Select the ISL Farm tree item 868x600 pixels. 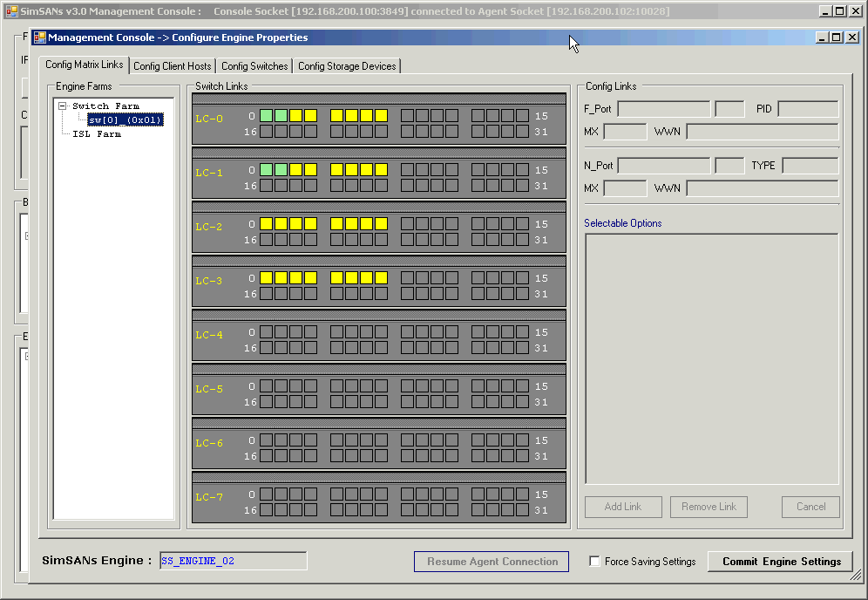[97, 134]
